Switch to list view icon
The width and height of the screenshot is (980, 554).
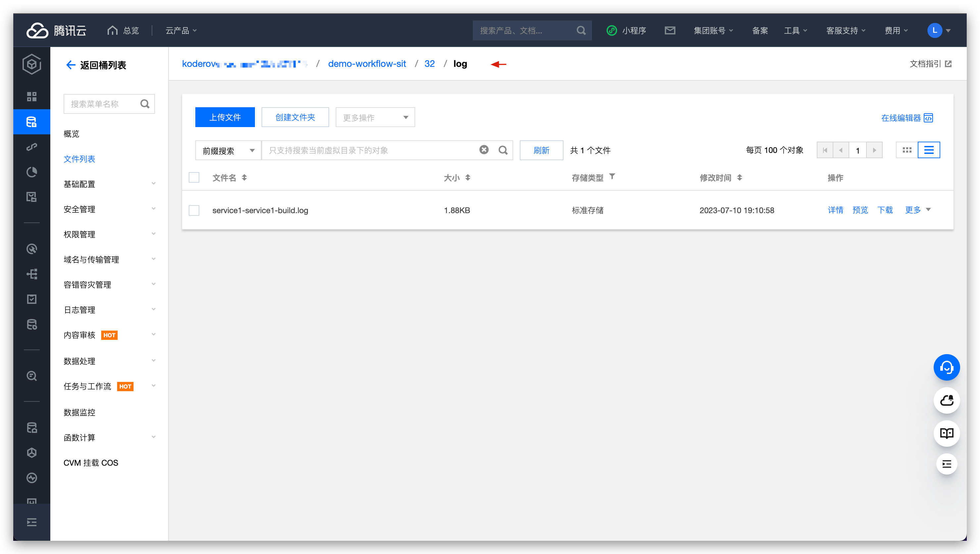pos(929,150)
